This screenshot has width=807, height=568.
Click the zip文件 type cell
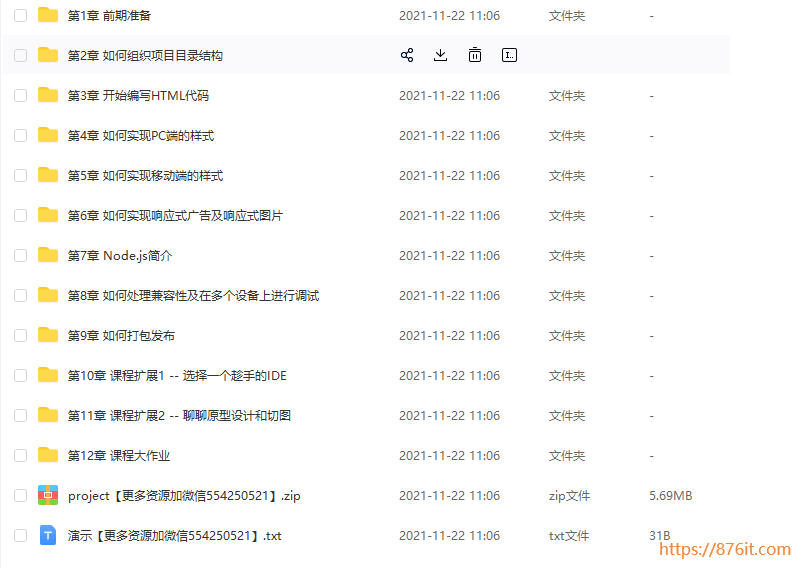click(x=569, y=495)
